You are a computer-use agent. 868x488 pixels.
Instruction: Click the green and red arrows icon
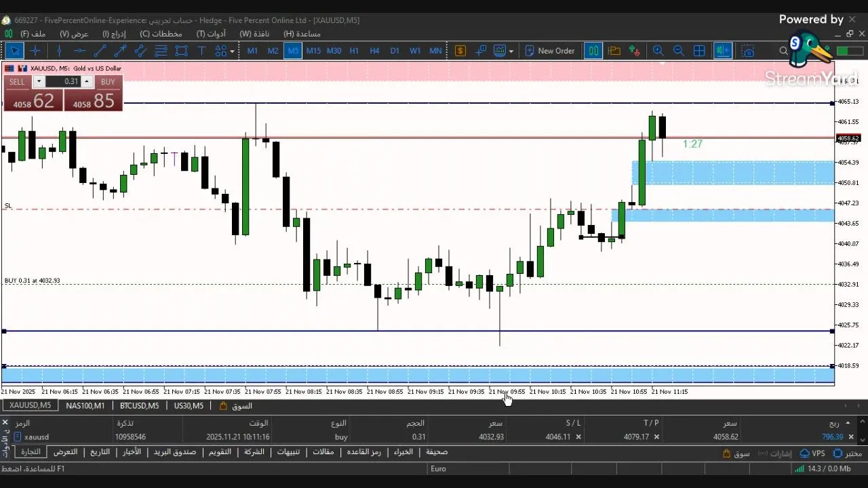[635, 51]
